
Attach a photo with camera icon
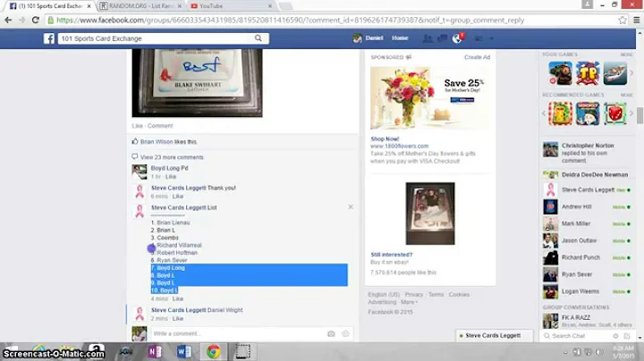331,333
